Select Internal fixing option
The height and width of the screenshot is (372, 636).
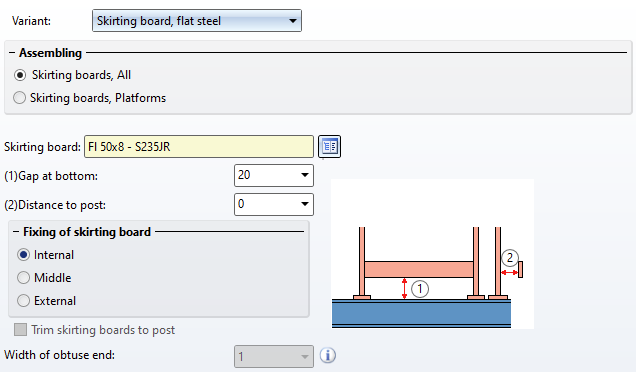[24, 255]
